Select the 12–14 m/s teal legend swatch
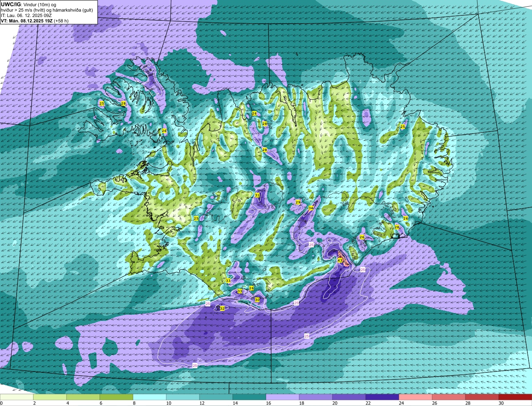 (216, 397)
